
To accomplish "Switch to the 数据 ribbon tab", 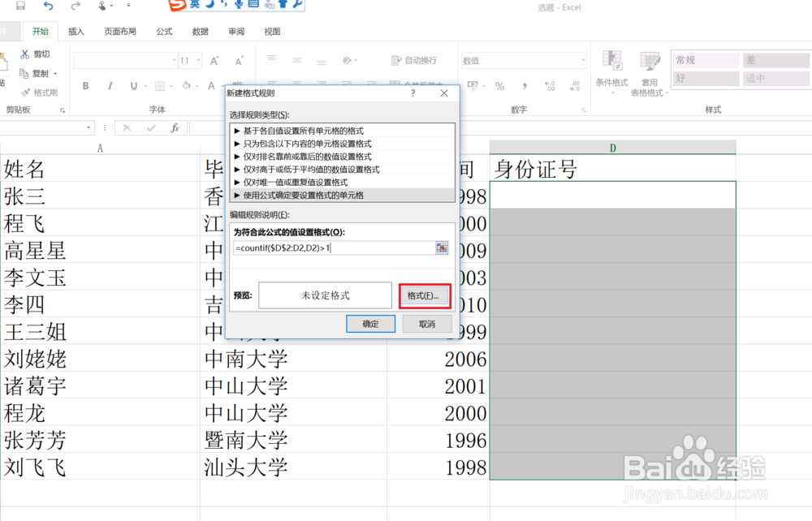I will 200,31.
